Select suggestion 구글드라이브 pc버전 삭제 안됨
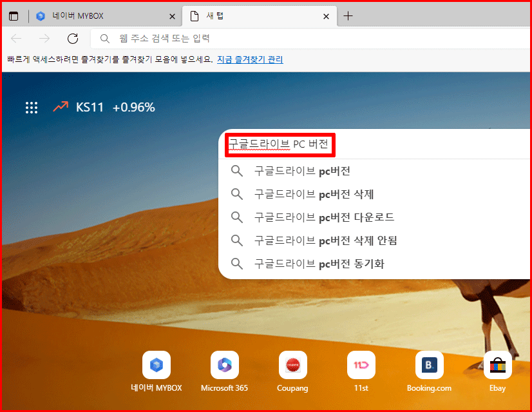 click(374, 240)
